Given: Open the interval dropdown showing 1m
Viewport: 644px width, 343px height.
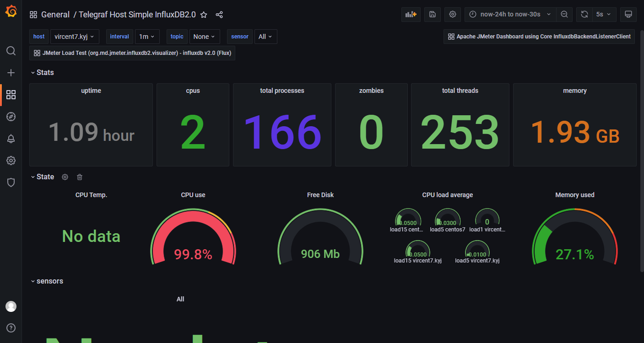Looking at the screenshot, I should (147, 37).
